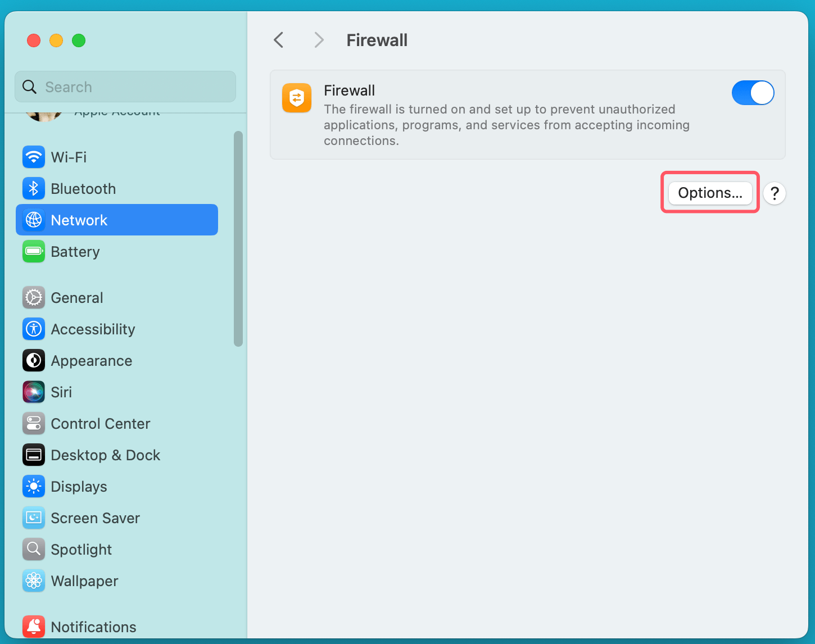Click the Options button
The image size is (815, 644).
click(x=709, y=193)
